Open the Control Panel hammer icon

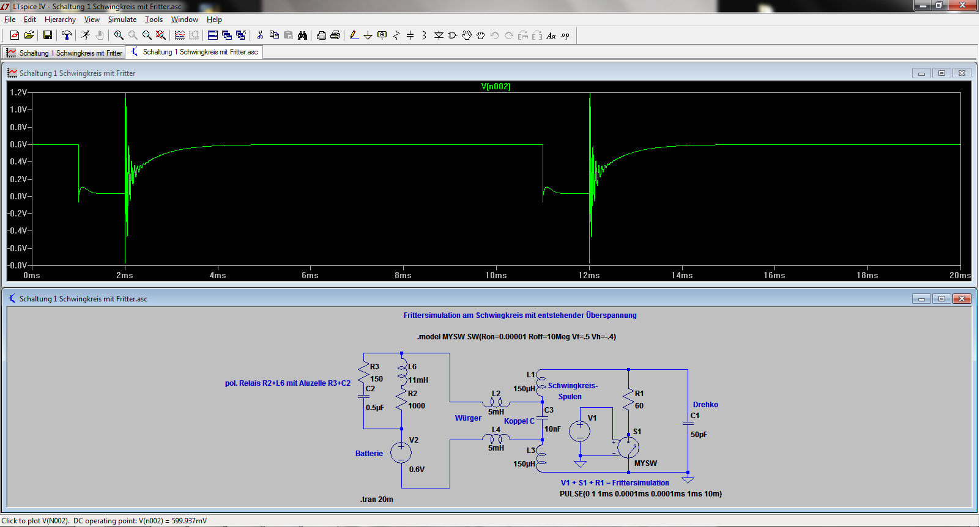pos(66,35)
